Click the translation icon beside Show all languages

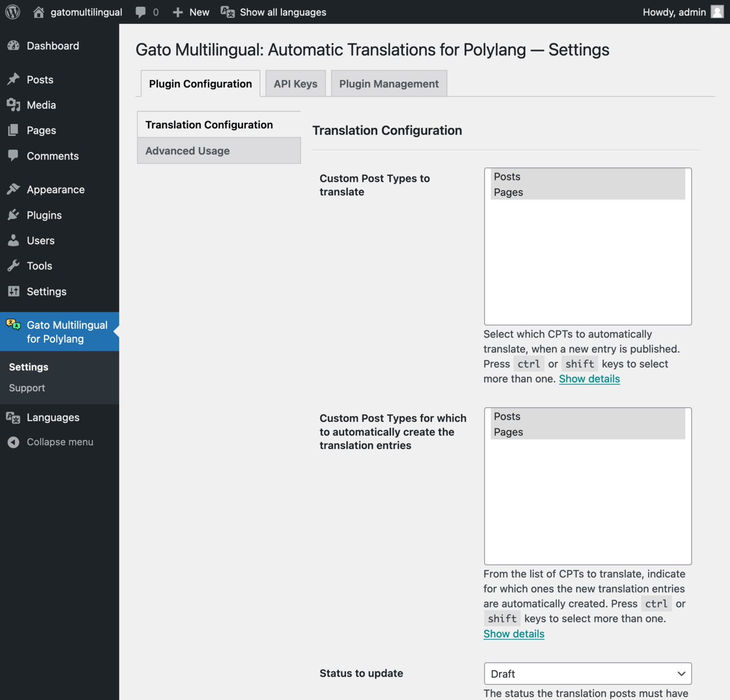(x=228, y=12)
